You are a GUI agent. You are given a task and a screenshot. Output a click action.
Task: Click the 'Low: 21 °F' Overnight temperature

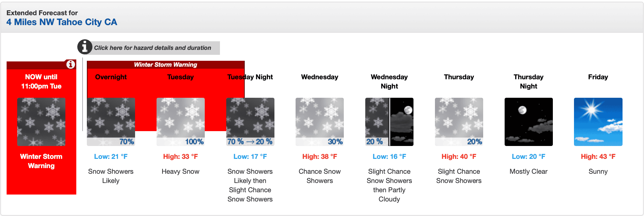pyautogui.click(x=111, y=157)
